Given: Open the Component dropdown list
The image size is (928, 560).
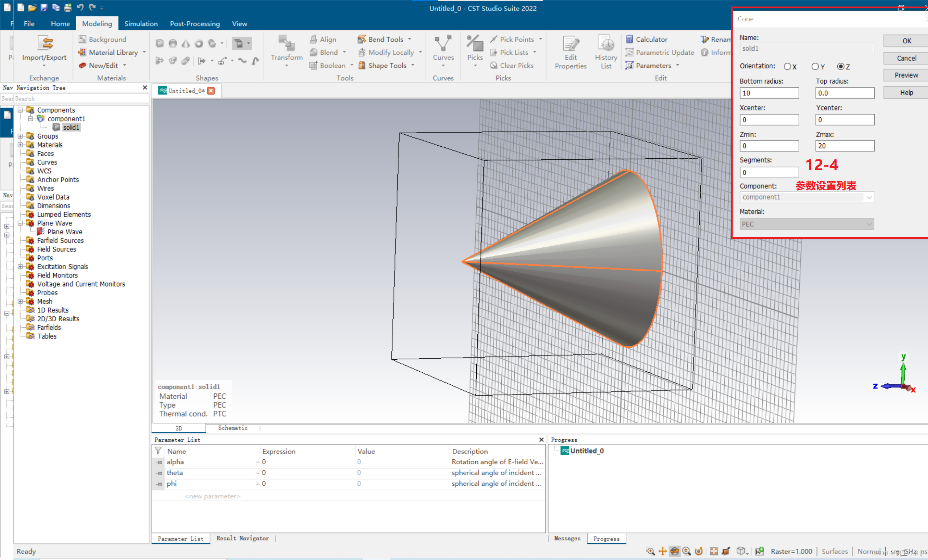Looking at the screenshot, I should (869, 197).
